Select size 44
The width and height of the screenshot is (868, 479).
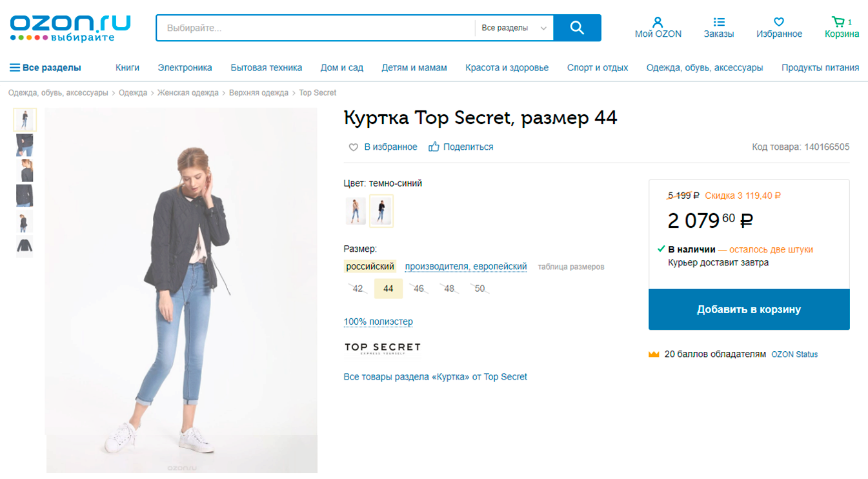pyautogui.click(x=389, y=289)
